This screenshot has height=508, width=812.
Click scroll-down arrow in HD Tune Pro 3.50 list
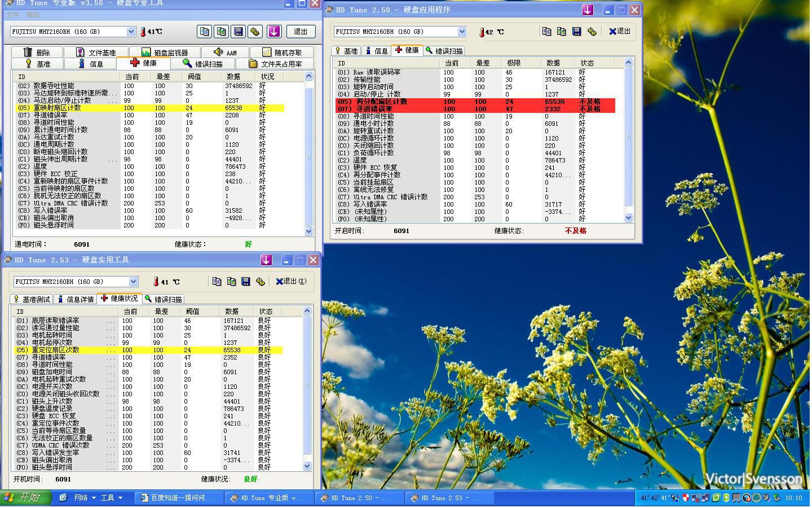tap(308, 231)
